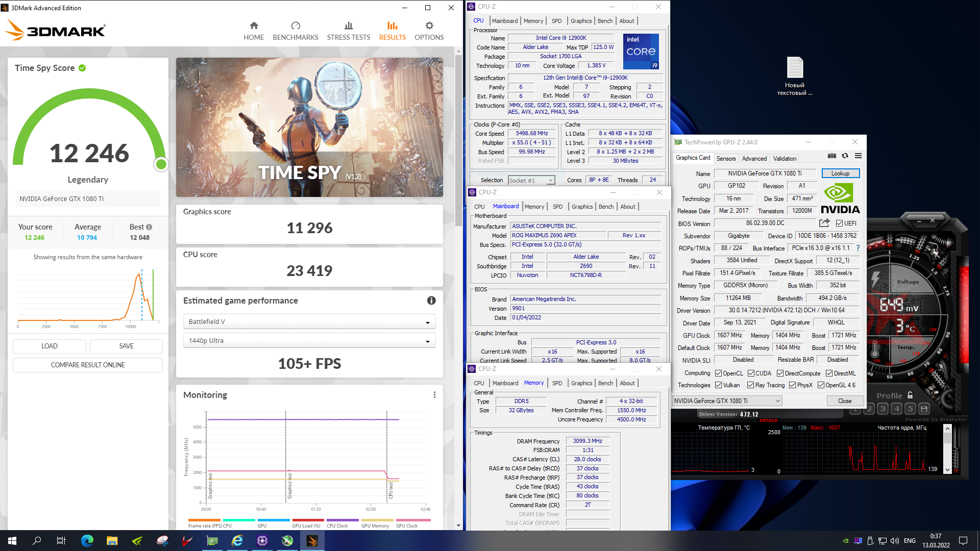Open the desktop text file Новый текстовый
The image size is (980, 551).
tap(795, 76)
